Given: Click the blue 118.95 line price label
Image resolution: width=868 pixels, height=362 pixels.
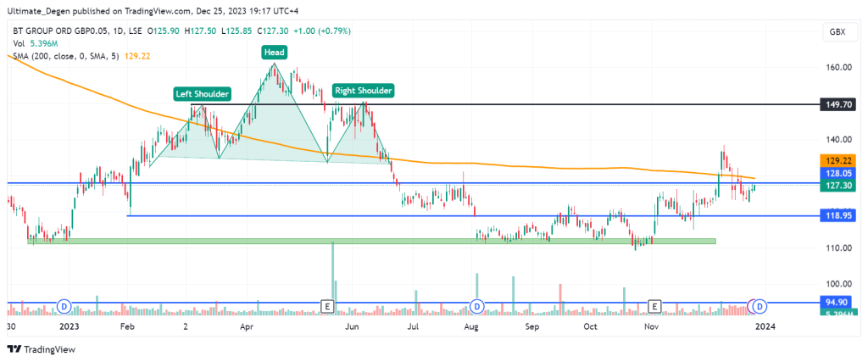Looking at the screenshot, I should coord(838,215).
